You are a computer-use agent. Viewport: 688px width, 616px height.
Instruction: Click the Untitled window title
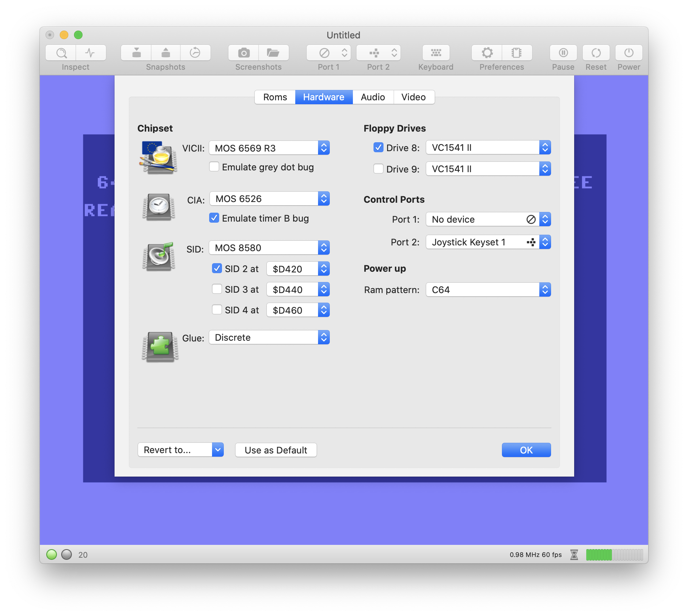(x=344, y=35)
